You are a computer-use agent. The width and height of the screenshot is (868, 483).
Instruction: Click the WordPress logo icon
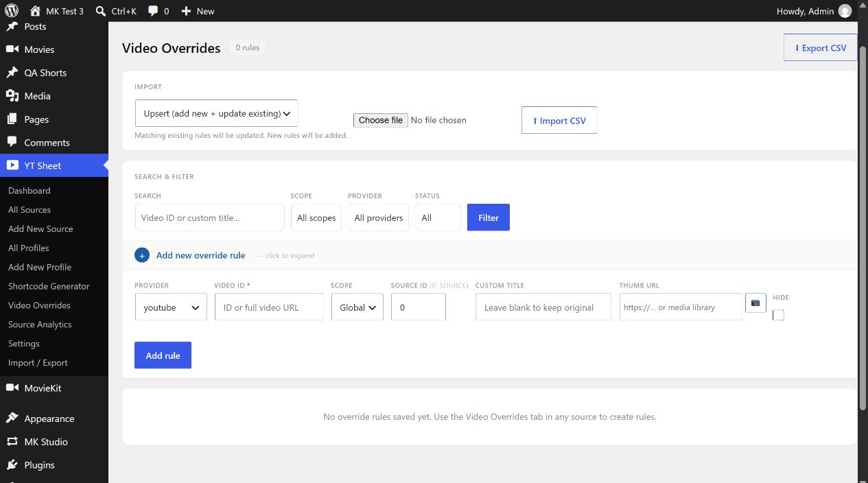[12, 11]
